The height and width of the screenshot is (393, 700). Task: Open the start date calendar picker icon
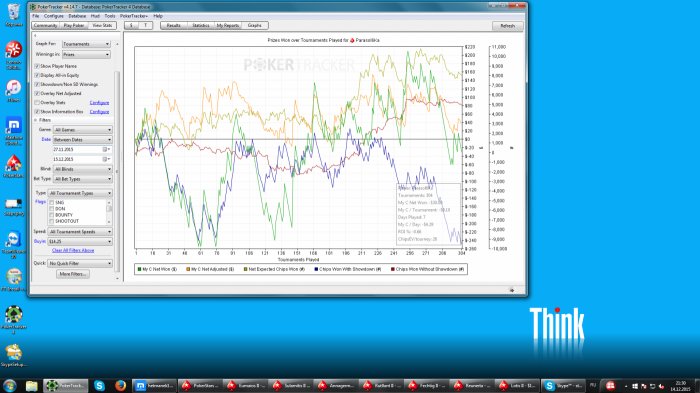(x=105, y=150)
